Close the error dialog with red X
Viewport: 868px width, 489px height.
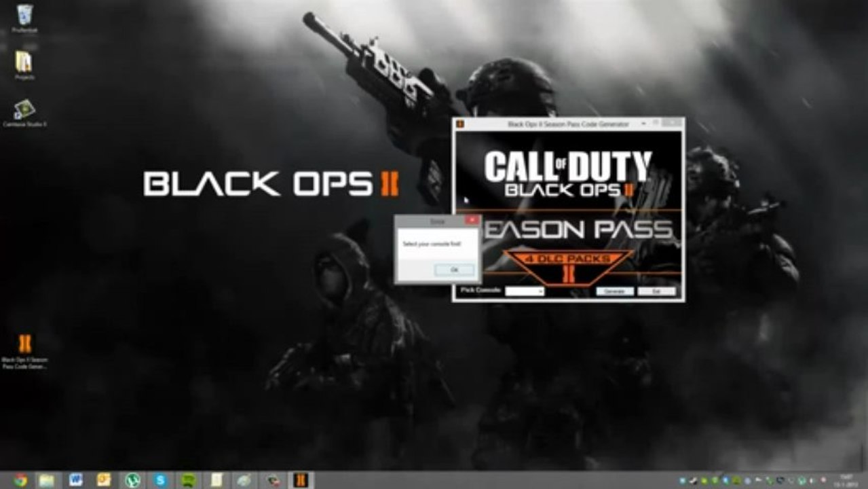pyautogui.click(x=472, y=220)
